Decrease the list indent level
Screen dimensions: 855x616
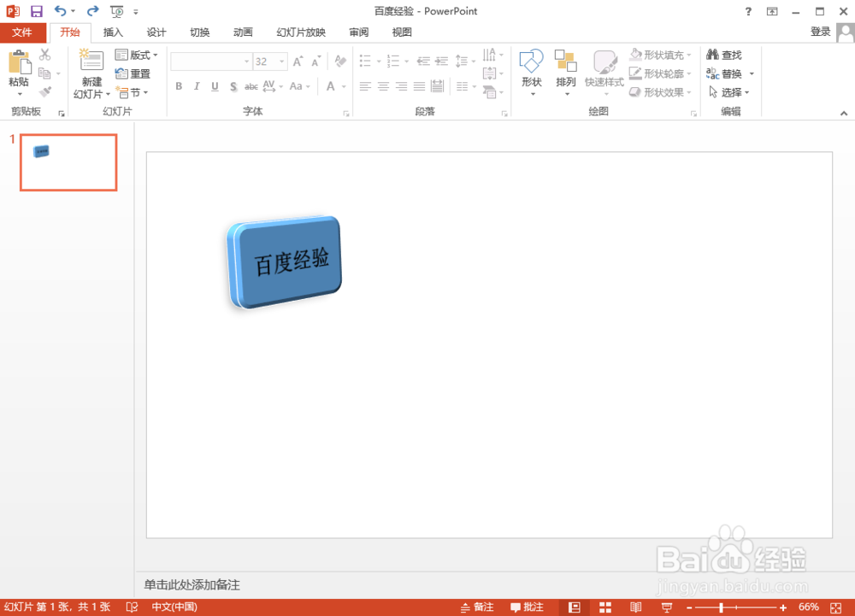tap(423, 61)
